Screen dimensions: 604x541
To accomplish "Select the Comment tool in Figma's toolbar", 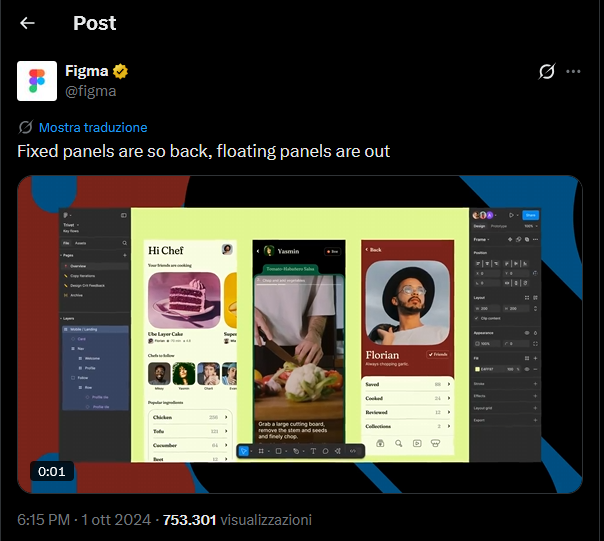I will (325, 451).
